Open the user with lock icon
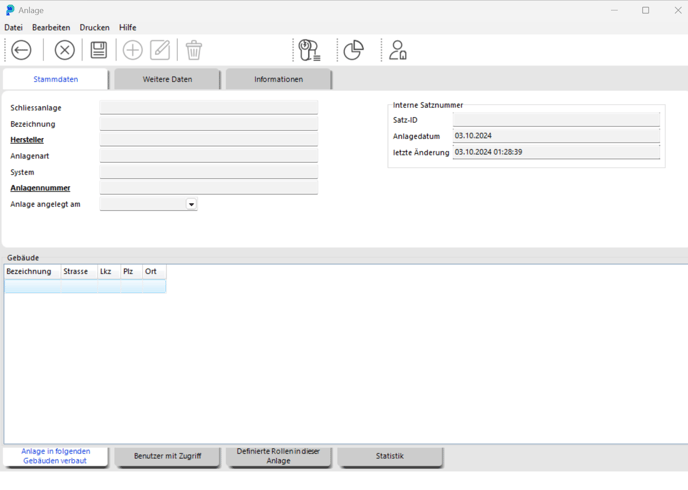Viewport: 688px width, 490px height. pyautogui.click(x=398, y=50)
